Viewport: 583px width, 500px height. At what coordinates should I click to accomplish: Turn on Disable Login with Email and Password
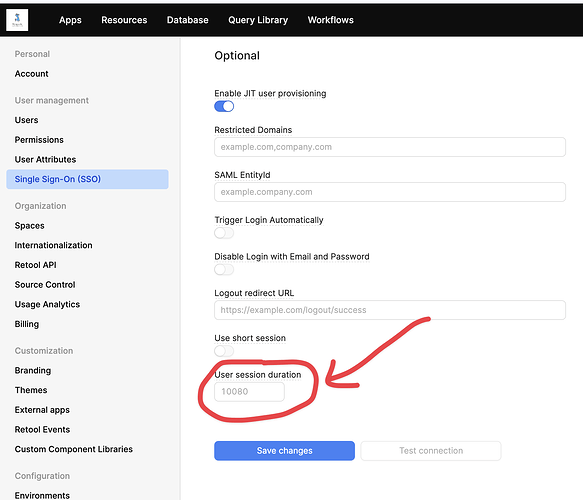[x=224, y=270]
